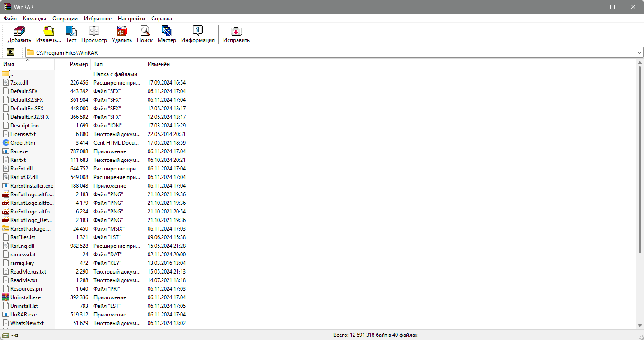
Task: Select the DefaultEn.SFX file name
Action: [27, 109]
